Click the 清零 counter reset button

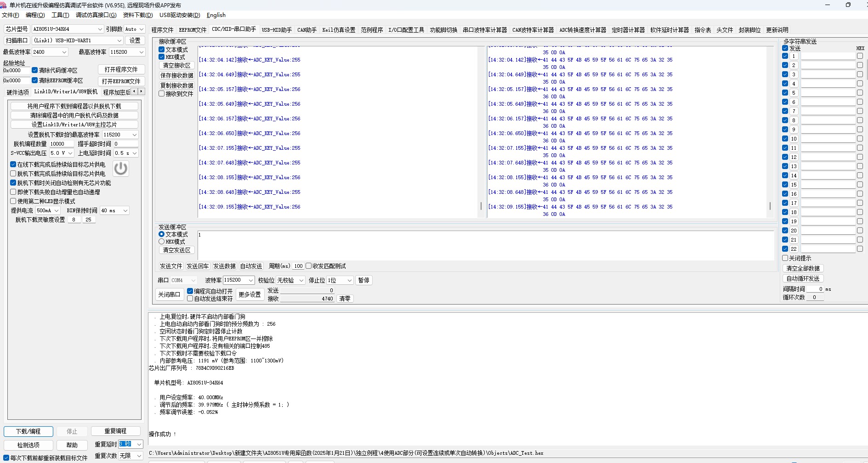click(345, 299)
